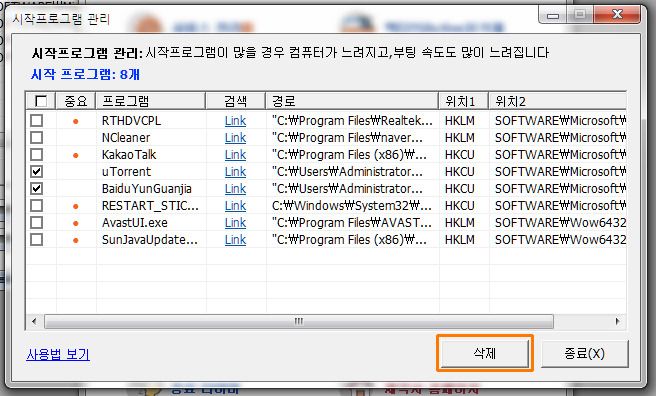This screenshot has height=396, width=656.
Task: Select the RTHDVCPL program name
Action: point(131,121)
